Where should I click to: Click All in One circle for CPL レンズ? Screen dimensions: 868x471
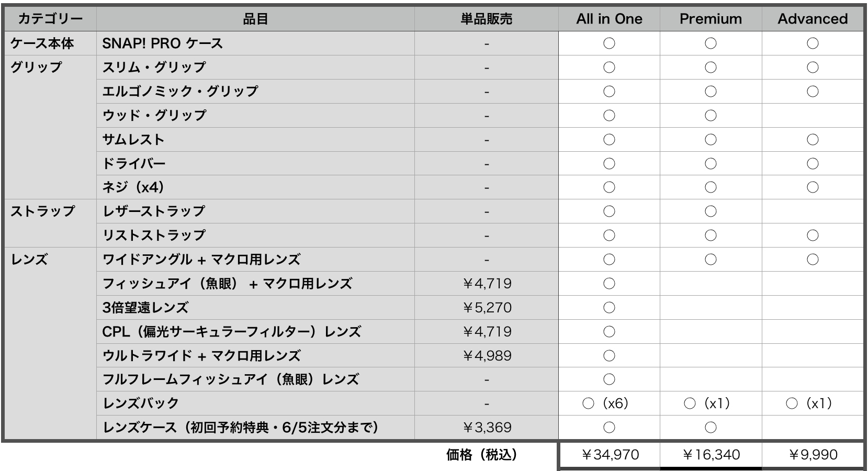609,331
